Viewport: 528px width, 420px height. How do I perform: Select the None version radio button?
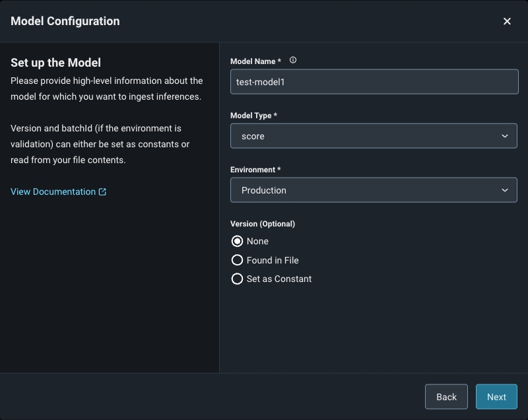(x=238, y=241)
